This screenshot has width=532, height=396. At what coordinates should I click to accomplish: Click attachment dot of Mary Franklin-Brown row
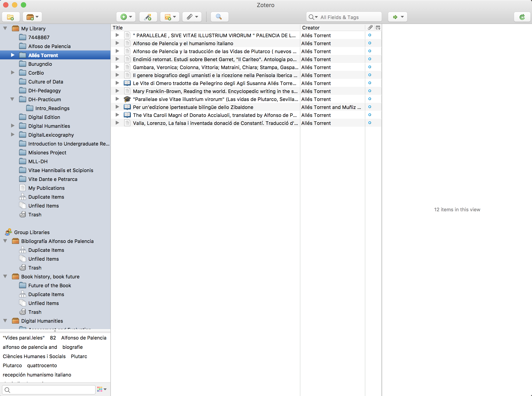(370, 91)
